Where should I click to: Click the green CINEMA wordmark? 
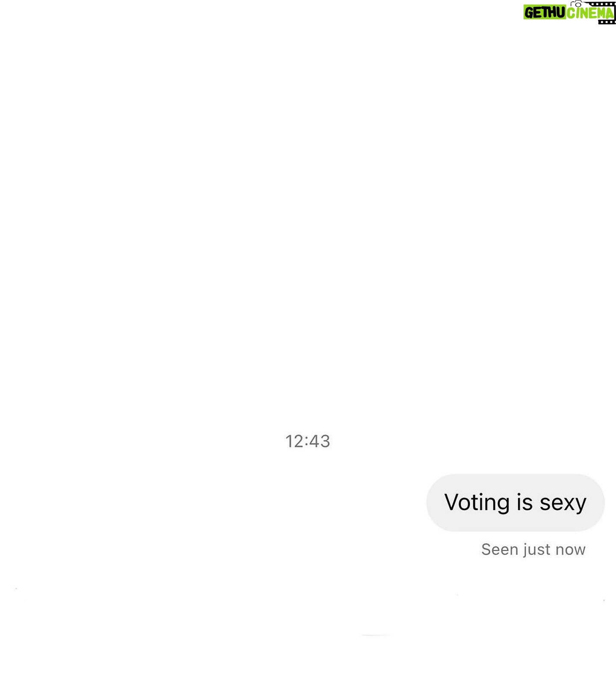(x=590, y=13)
